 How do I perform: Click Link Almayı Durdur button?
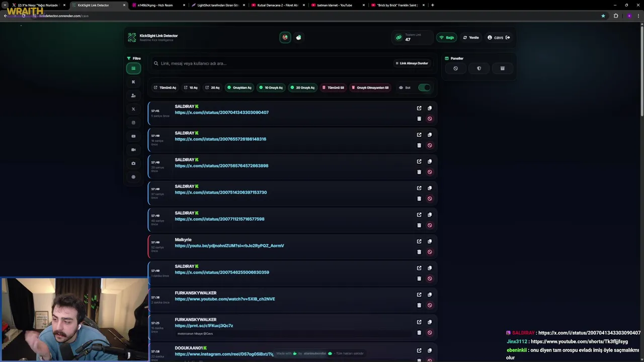pos(412,63)
